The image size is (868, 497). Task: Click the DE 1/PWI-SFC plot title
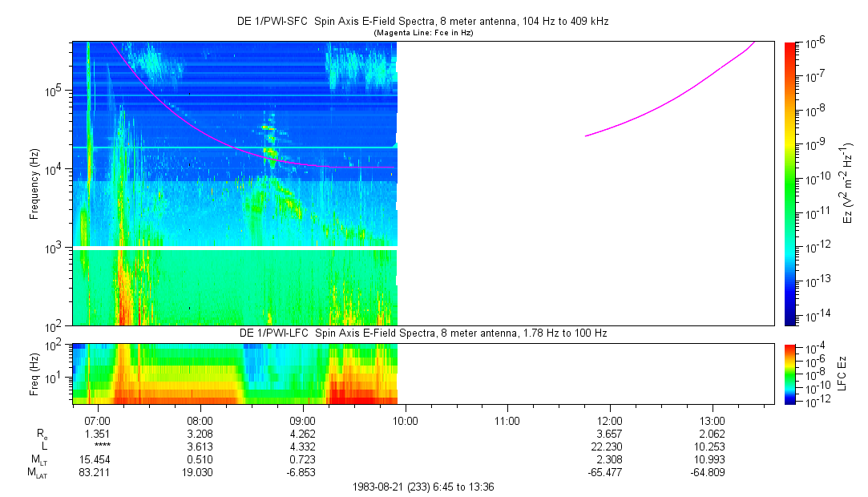tap(424, 22)
